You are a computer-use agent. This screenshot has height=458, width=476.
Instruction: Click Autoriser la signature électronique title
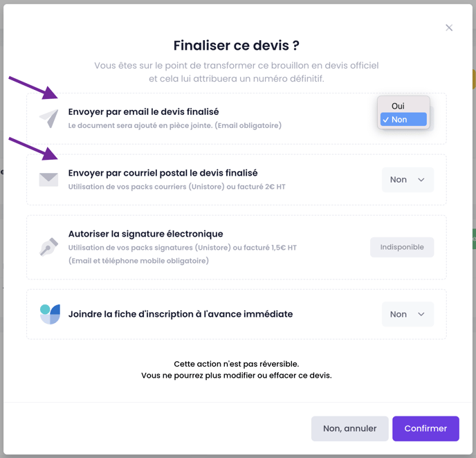146,234
